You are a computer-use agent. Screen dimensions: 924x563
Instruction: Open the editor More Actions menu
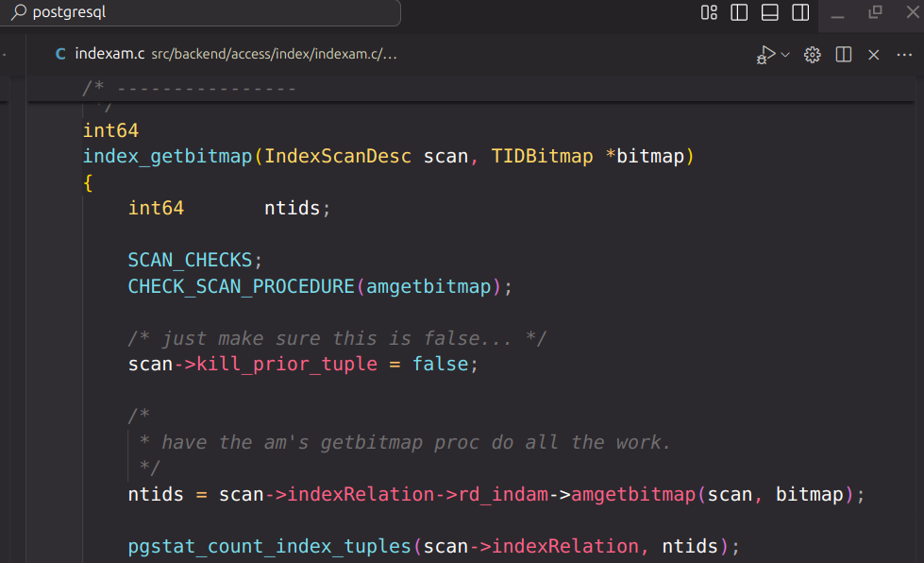point(904,55)
